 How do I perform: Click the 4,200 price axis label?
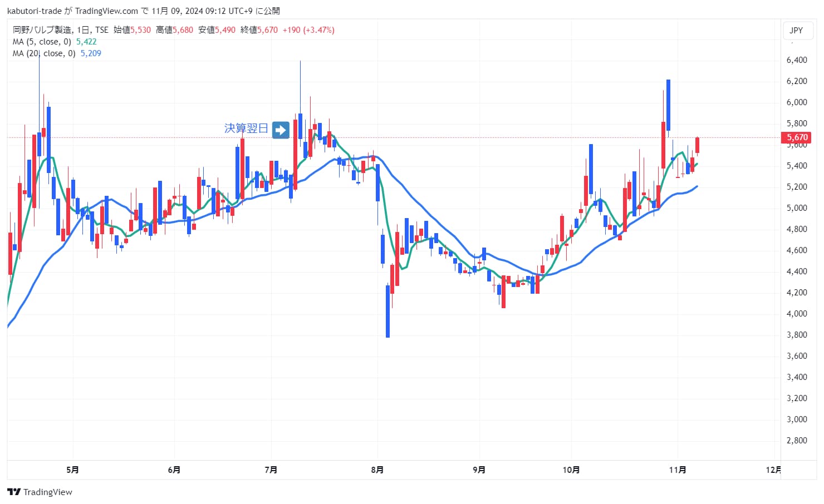pos(797,293)
